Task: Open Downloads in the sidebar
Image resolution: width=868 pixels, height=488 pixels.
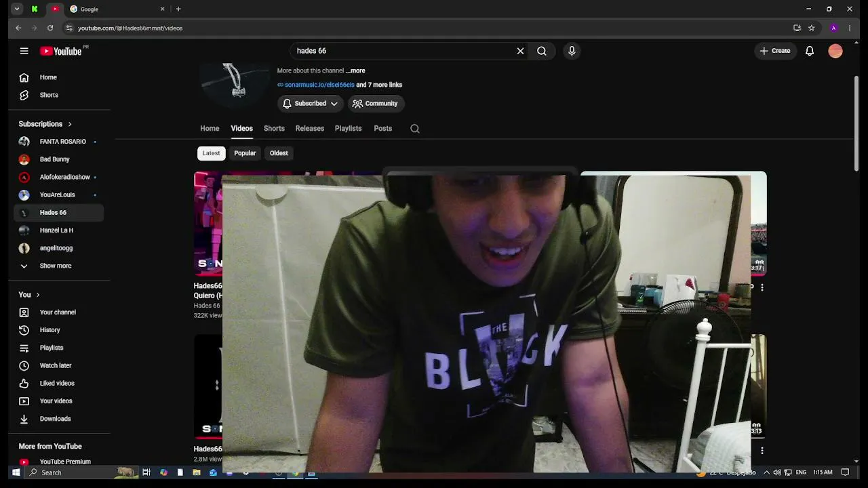Action: (58, 419)
